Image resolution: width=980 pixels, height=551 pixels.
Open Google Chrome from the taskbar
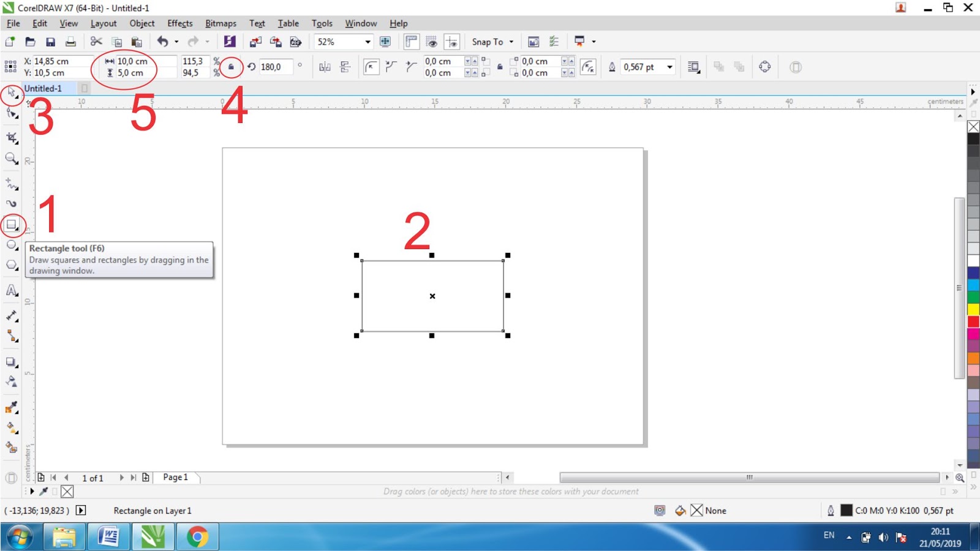(197, 536)
